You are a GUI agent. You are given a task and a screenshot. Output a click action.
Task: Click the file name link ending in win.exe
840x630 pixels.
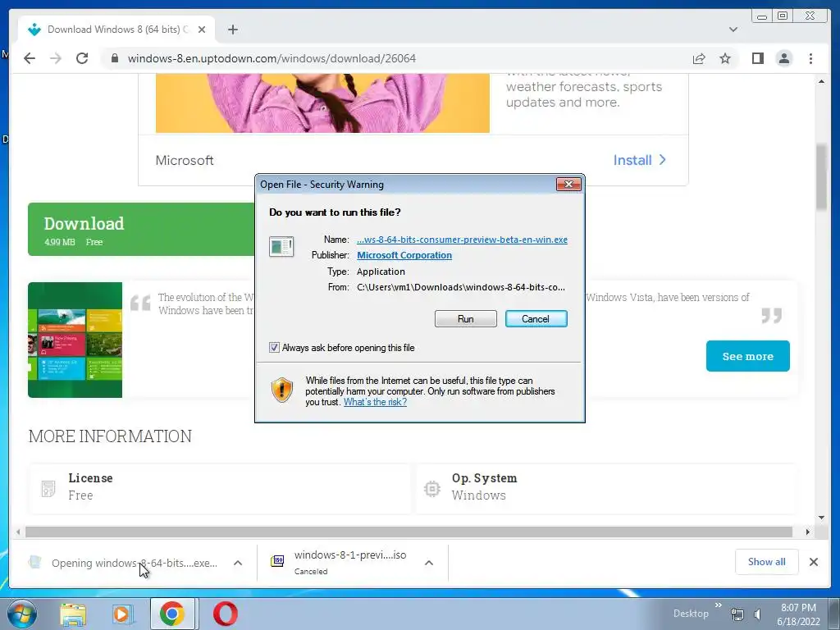462,240
